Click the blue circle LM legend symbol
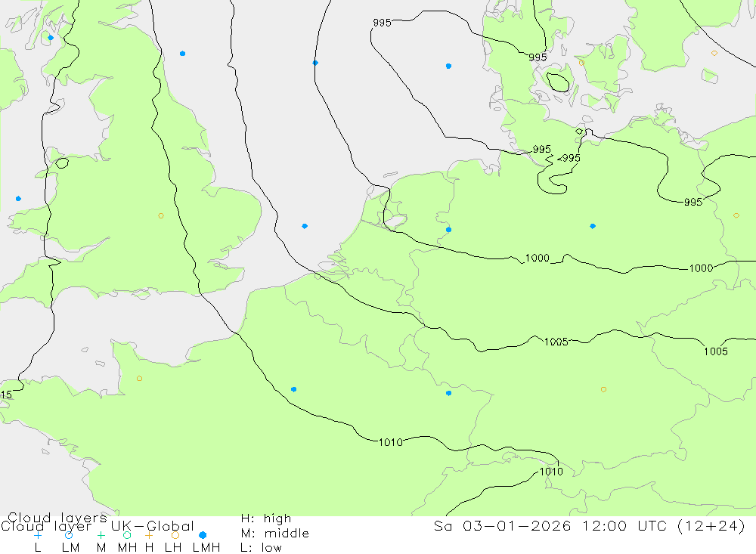The image size is (756, 554). [69, 535]
